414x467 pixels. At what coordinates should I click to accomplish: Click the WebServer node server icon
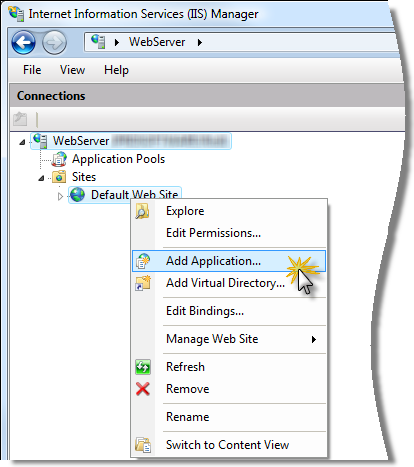pyautogui.click(x=40, y=141)
